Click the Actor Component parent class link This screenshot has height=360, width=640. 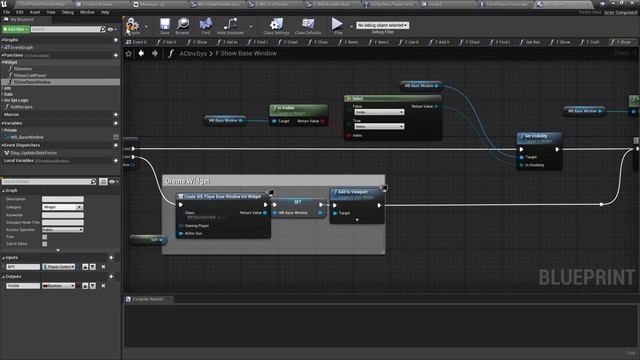pos(620,13)
